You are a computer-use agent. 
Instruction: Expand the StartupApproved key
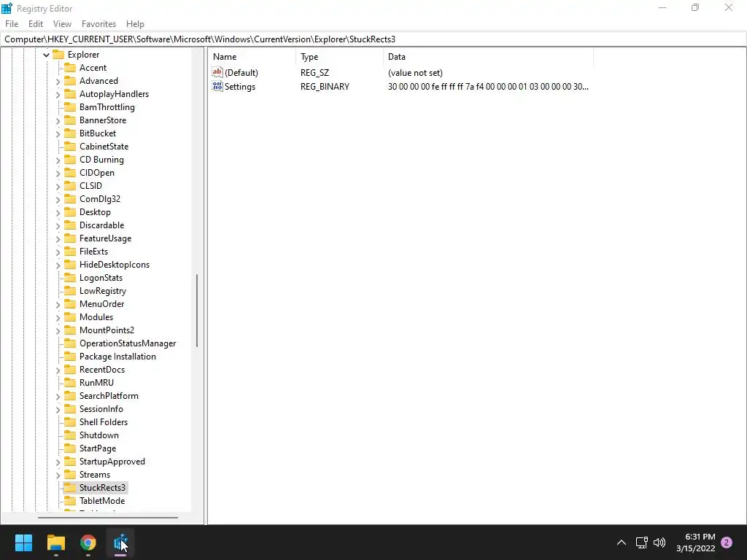click(58, 462)
